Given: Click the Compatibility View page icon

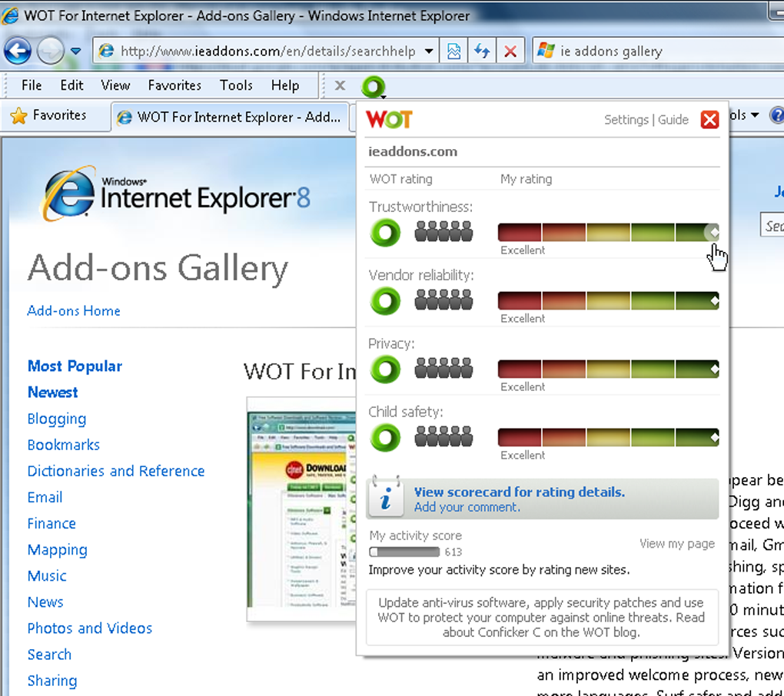Looking at the screenshot, I should [x=453, y=51].
